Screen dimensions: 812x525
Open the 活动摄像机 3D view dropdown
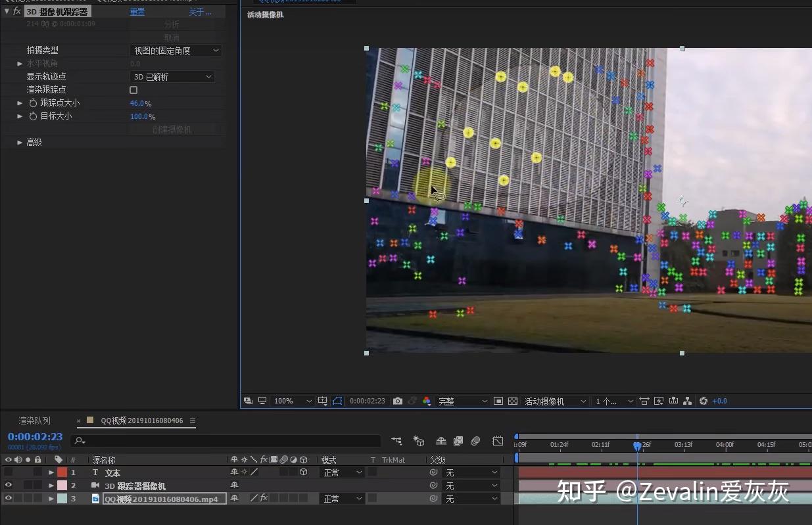click(x=556, y=401)
